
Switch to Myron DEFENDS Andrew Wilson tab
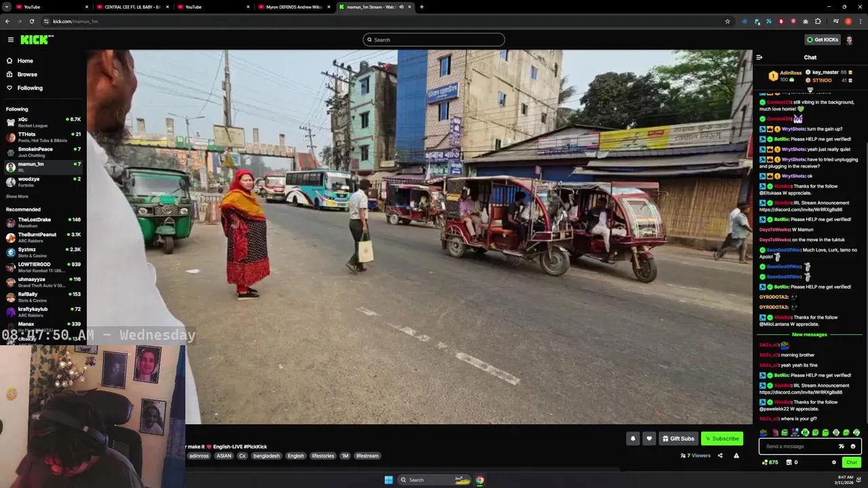294,7
